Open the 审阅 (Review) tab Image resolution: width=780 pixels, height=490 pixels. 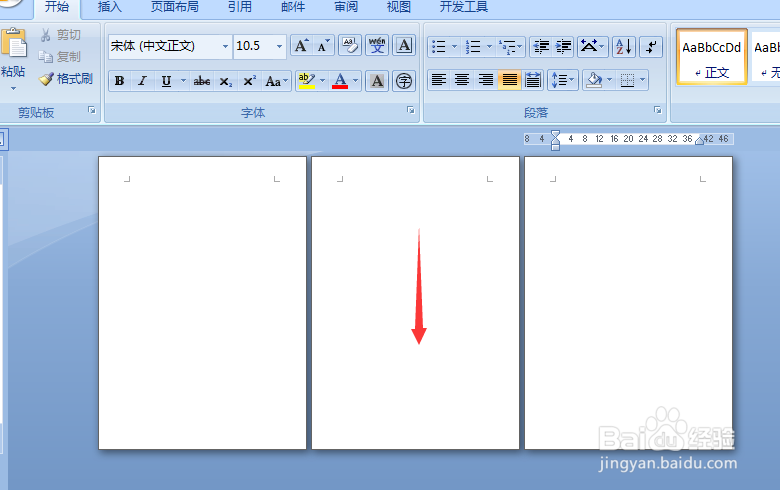[x=346, y=7]
